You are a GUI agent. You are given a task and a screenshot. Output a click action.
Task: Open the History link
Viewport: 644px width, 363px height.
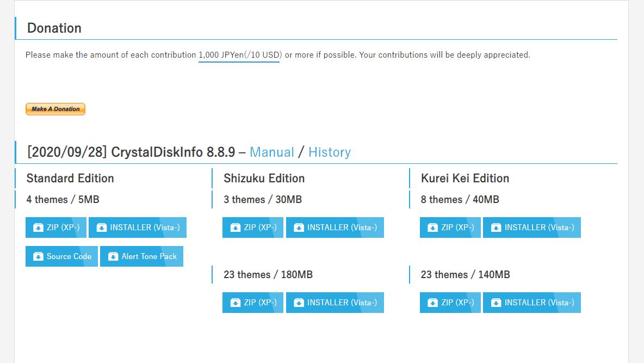(330, 152)
